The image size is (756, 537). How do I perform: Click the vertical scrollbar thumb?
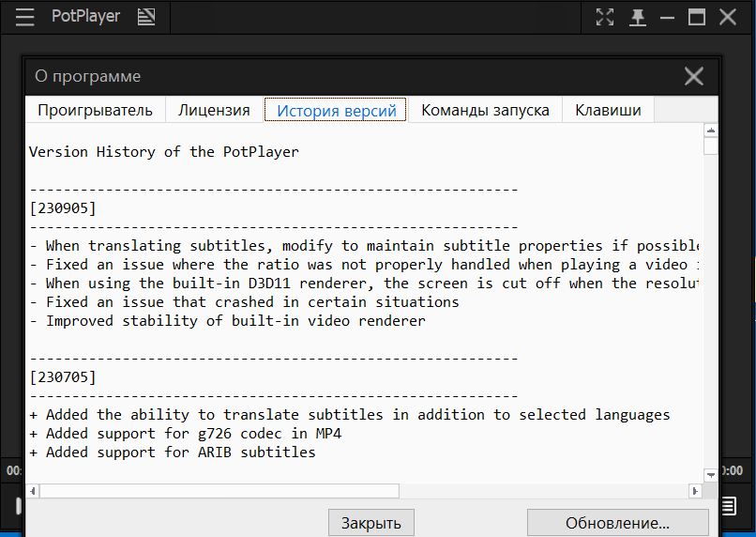click(711, 146)
